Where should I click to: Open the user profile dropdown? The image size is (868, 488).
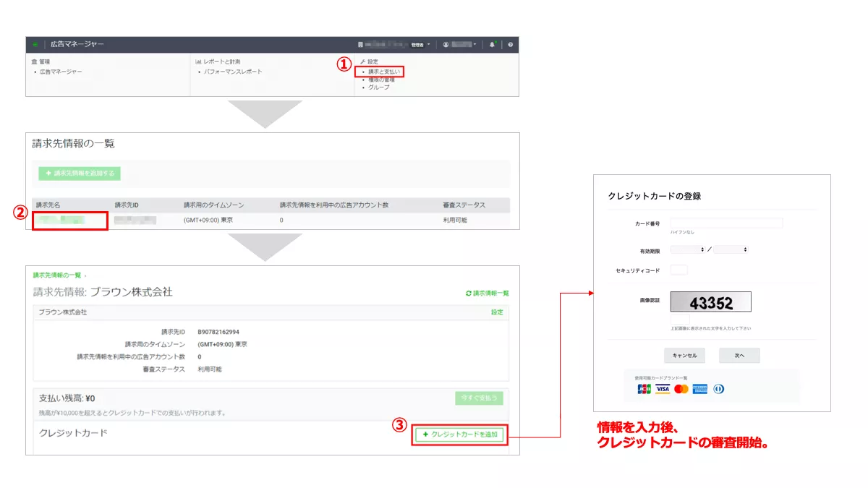pyautogui.click(x=461, y=45)
